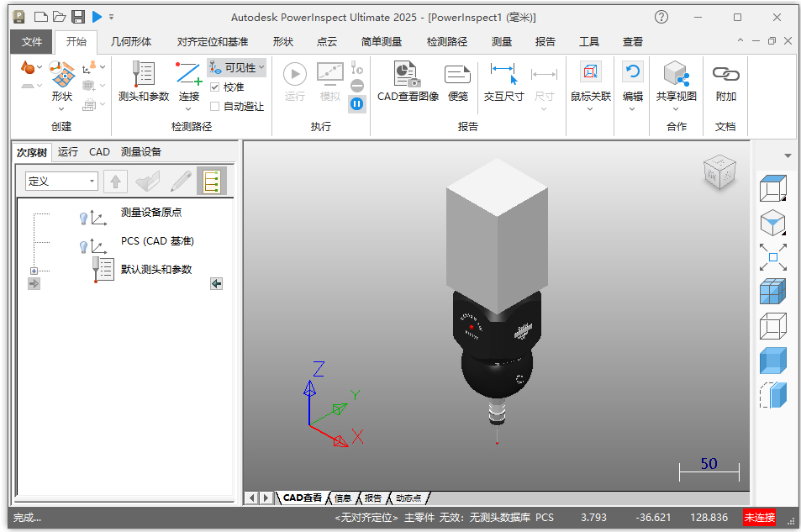Screen dimensions: 801x532
Task: Click the blue pause execution button
Action: point(356,103)
